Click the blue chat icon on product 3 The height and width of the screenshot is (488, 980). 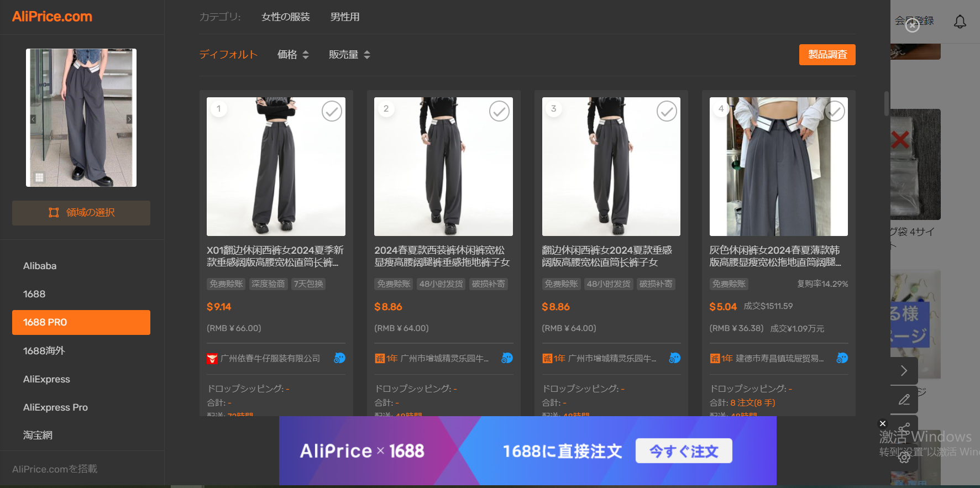pos(674,358)
